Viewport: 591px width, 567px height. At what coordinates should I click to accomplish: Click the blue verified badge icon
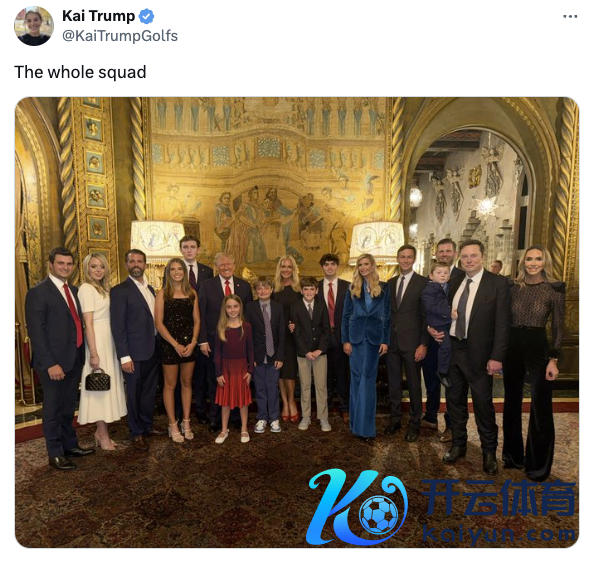146,17
